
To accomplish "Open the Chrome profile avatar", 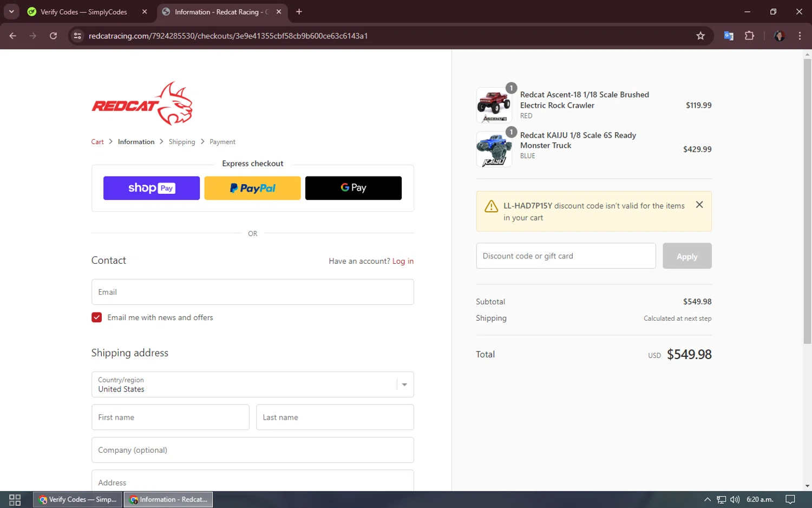I will tap(780, 36).
